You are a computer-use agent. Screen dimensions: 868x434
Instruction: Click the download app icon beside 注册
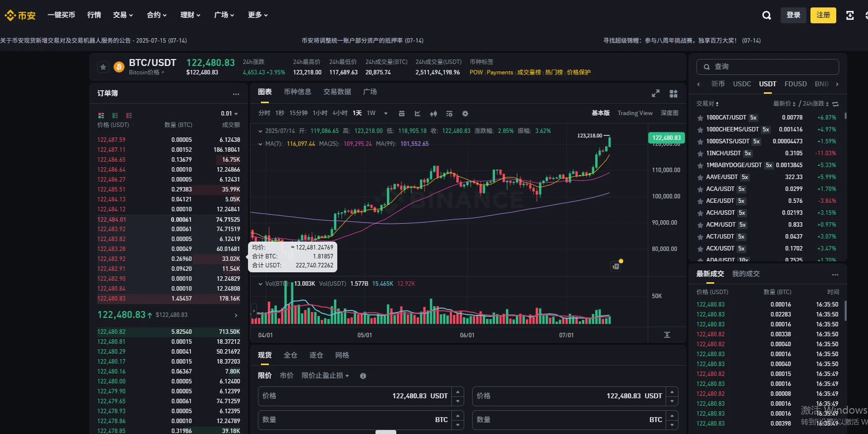click(850, 15)
